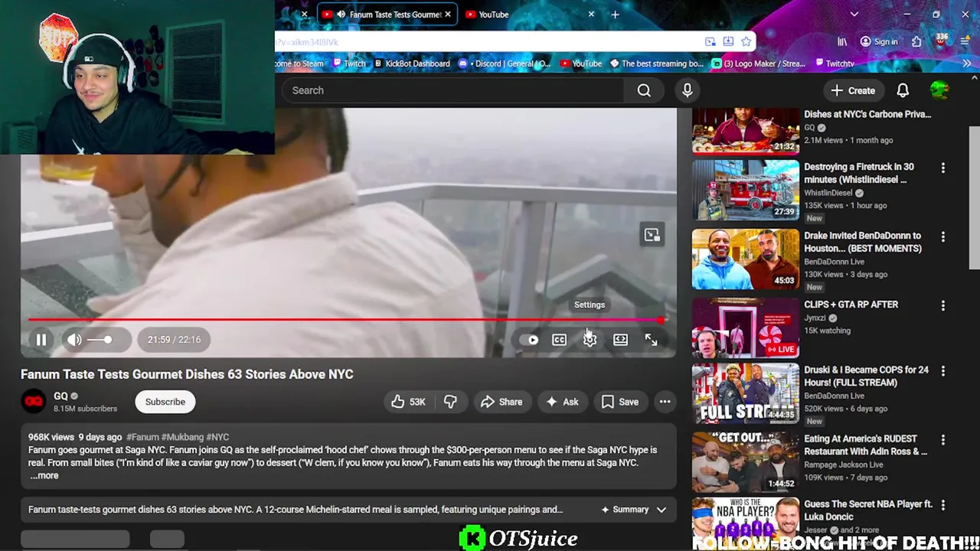This screenshot has width=980, height=551.
Task: Expand the description with ...more
Action: (44, 476)
